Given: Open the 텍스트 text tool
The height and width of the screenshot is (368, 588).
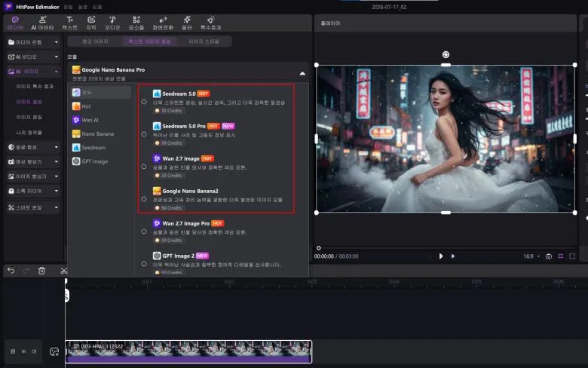Looking at the screenshot, I should tap(69, 23).
